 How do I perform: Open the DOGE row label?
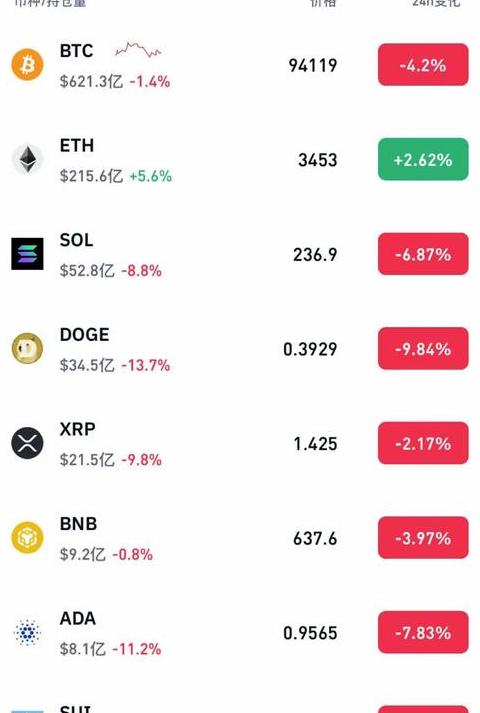click(x=85, y=335)
